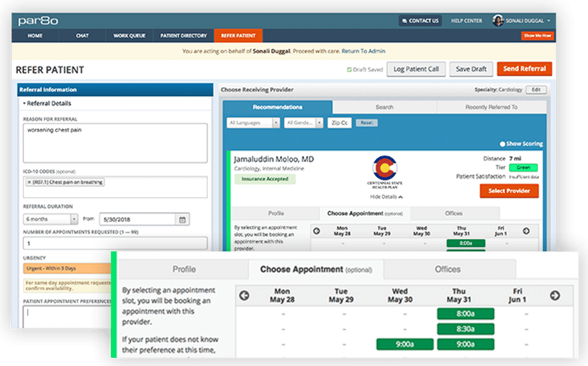Switch to the Search tab

tap(385, 107)
